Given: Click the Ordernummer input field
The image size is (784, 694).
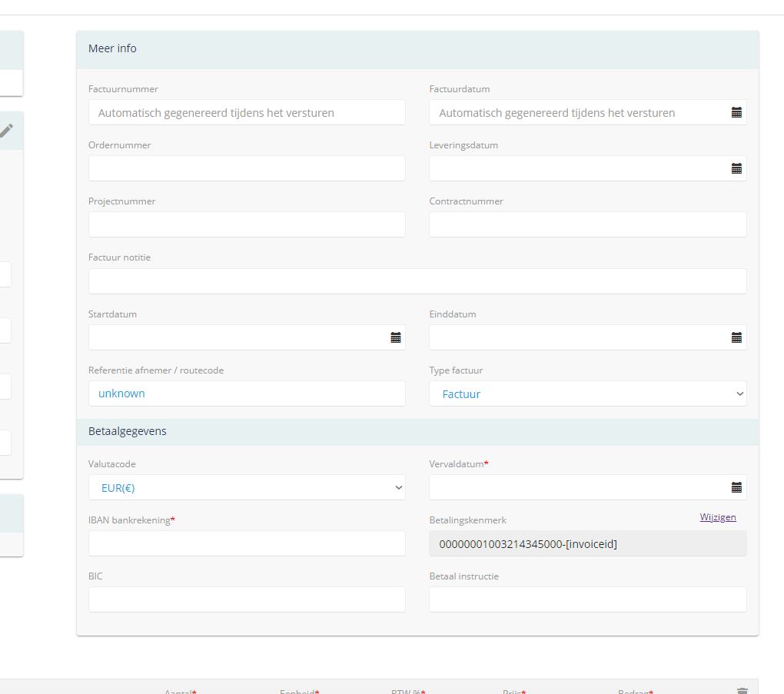Looking at the screenshot, I should (247, 168).
